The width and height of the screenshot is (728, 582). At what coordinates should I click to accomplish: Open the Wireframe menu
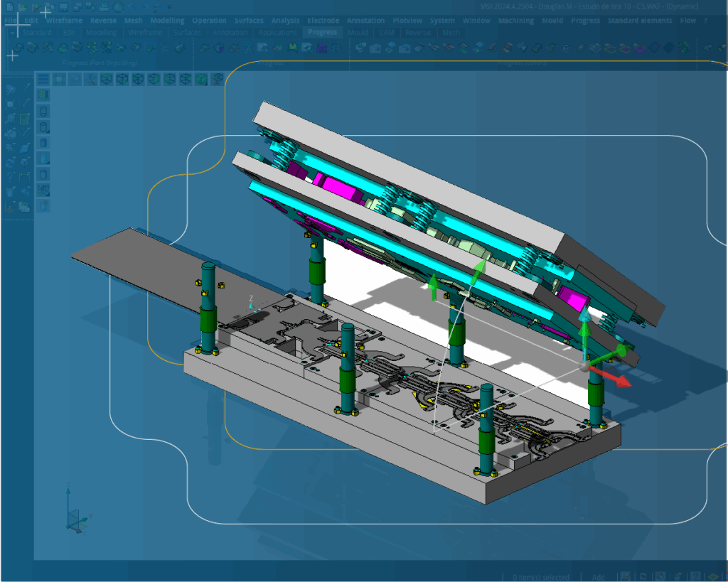(x=64, y=21)
